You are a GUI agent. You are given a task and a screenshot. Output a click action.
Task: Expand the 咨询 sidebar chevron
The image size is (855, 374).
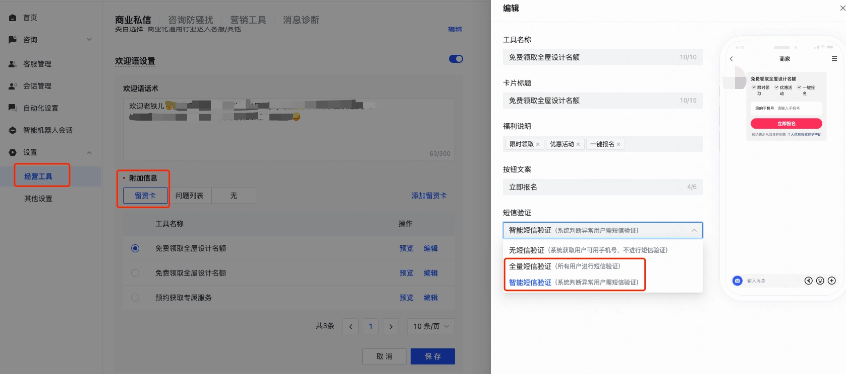click(89, 40)
